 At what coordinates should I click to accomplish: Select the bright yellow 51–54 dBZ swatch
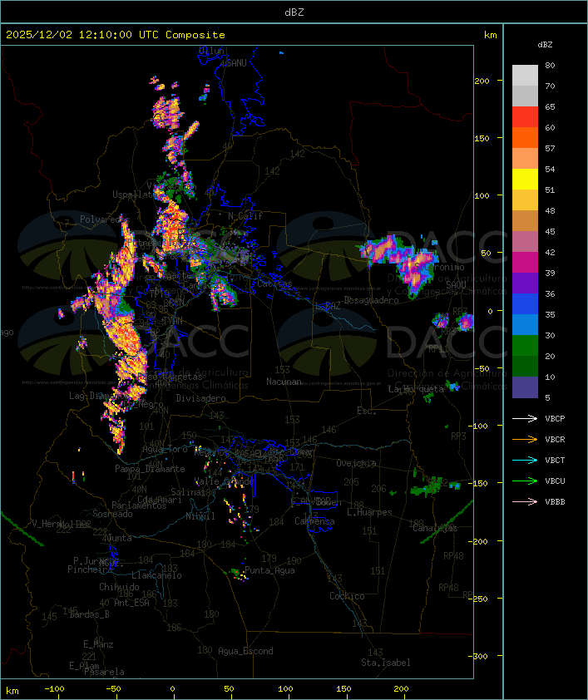[x=525, y=180]
